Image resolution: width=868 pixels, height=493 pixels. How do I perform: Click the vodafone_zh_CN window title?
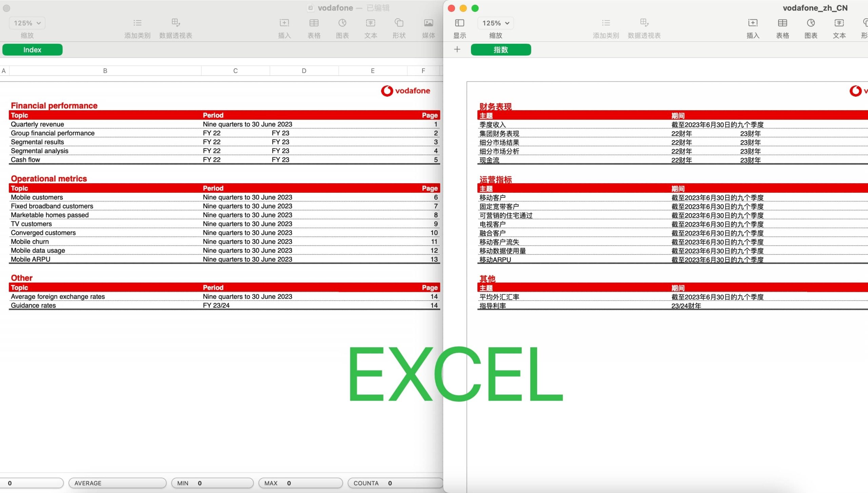click(815, 8)
